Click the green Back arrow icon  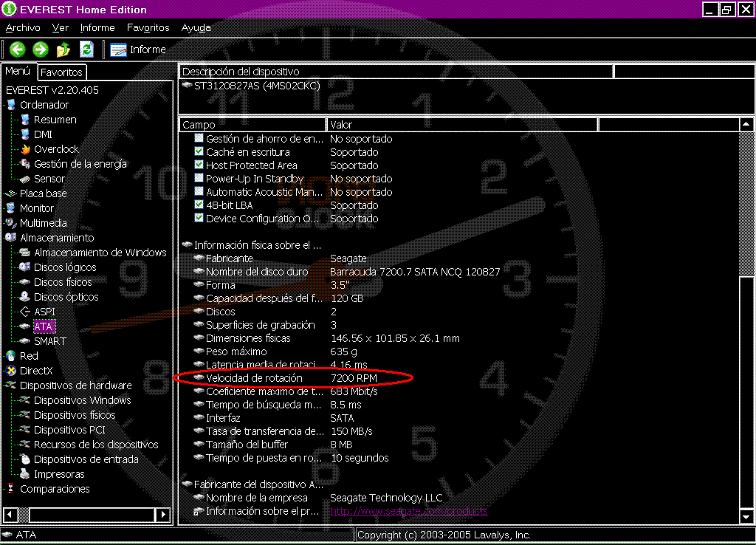[18, 49]
